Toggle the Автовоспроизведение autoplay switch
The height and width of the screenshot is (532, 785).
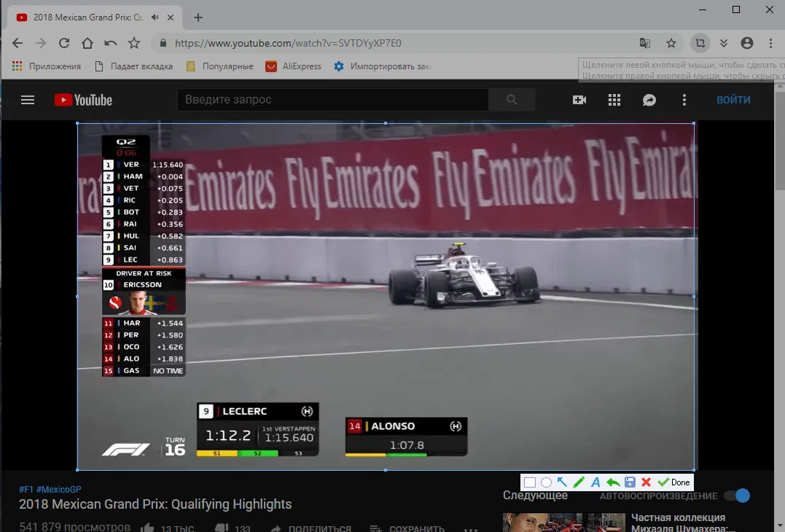737,496
